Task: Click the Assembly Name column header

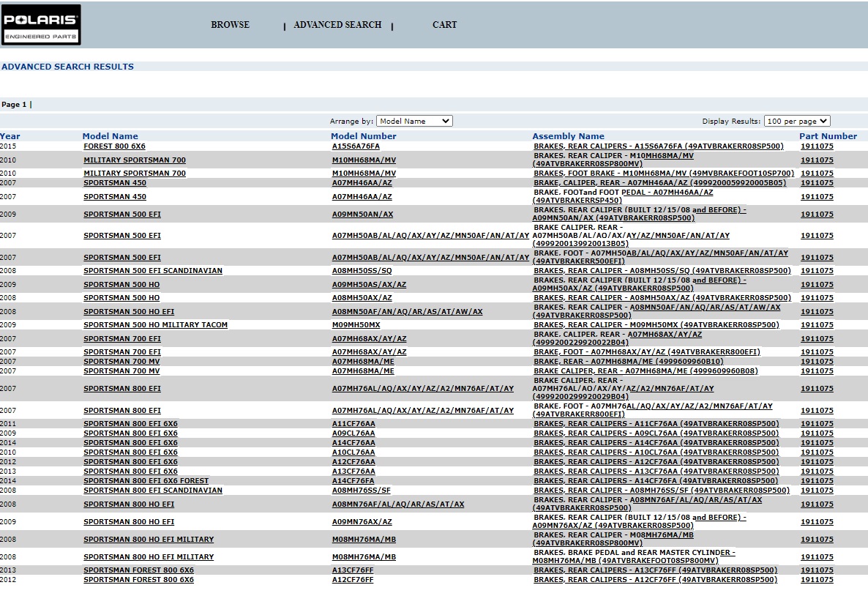Action: point(568,136)
